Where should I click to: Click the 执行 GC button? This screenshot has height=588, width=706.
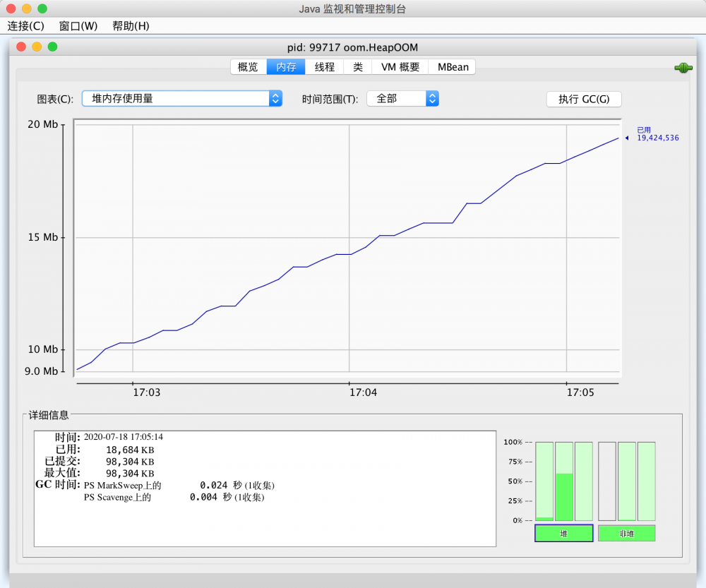[582, 99]
